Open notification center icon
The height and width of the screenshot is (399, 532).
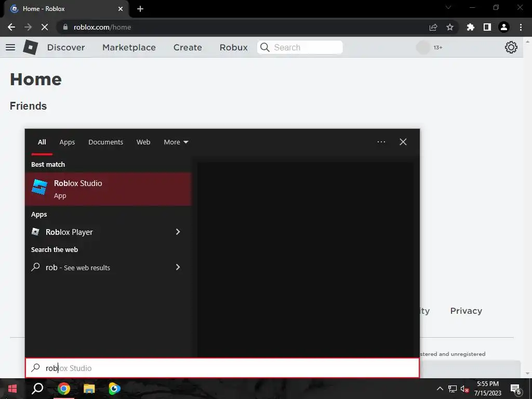click(515, 389)
